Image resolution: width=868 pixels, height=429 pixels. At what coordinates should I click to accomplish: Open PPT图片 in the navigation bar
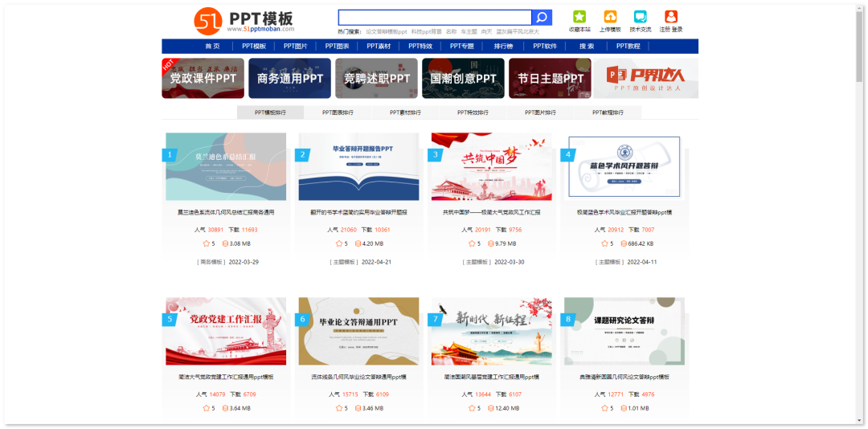[296, 47]
